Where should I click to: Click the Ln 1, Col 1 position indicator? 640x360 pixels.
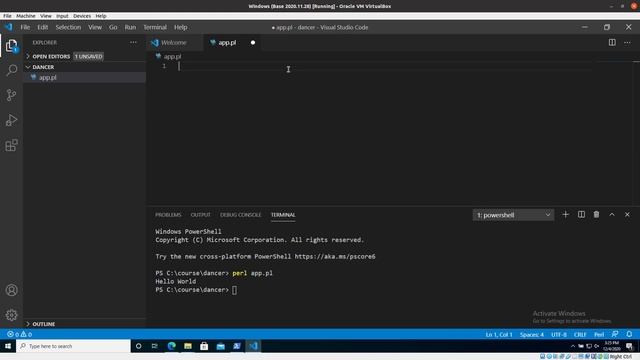tap(499, 334)
